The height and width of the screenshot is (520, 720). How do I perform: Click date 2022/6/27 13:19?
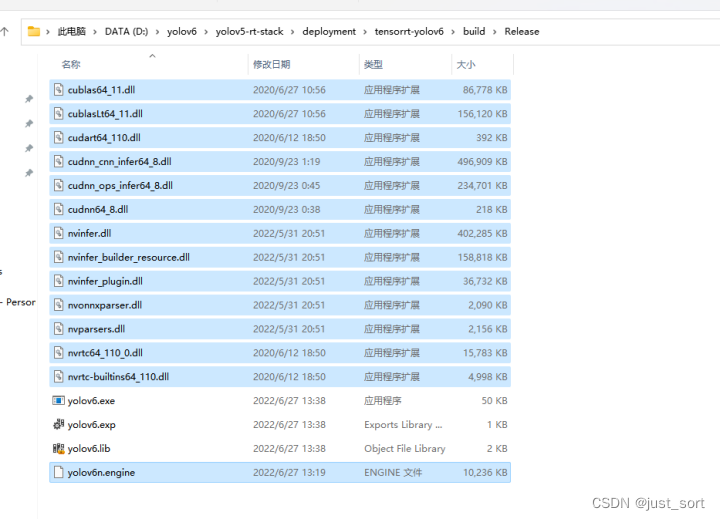tap(289, 472)
